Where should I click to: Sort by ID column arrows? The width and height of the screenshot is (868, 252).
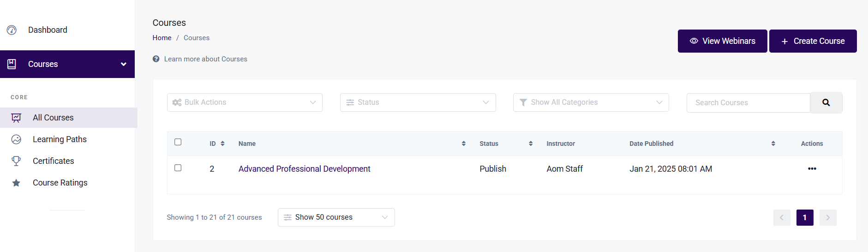(x=222, y=144)
